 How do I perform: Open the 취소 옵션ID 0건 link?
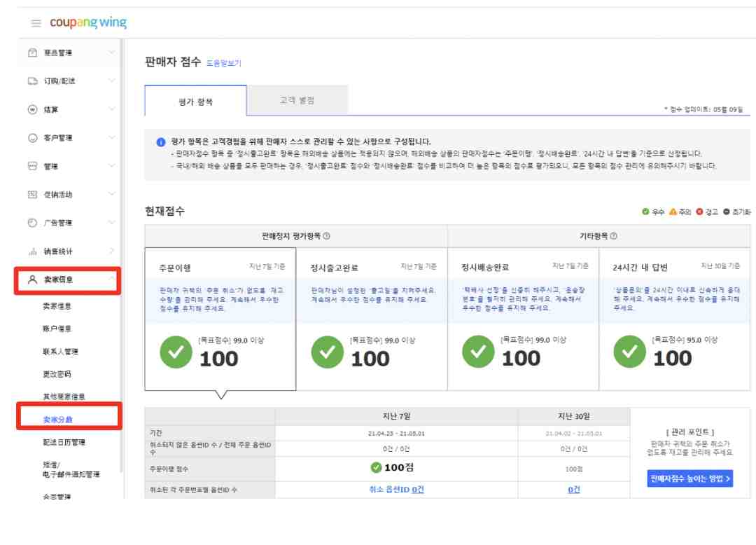(x=396, y=490)
